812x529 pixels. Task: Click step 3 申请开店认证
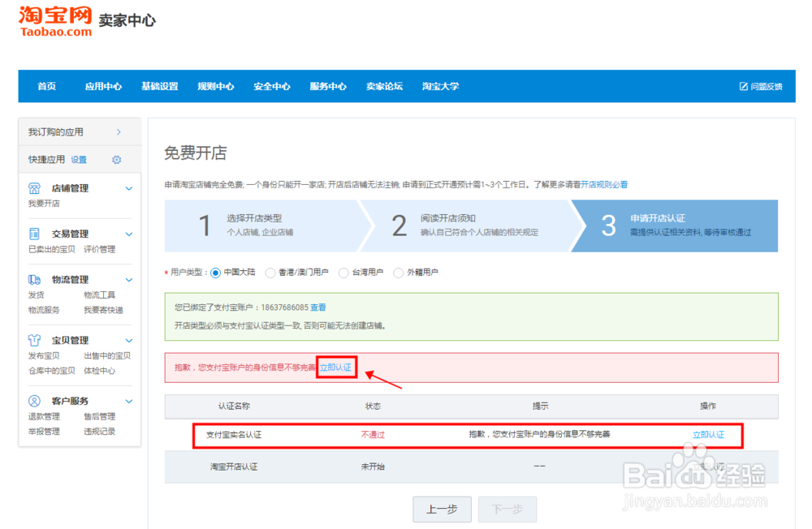[676, 226]
